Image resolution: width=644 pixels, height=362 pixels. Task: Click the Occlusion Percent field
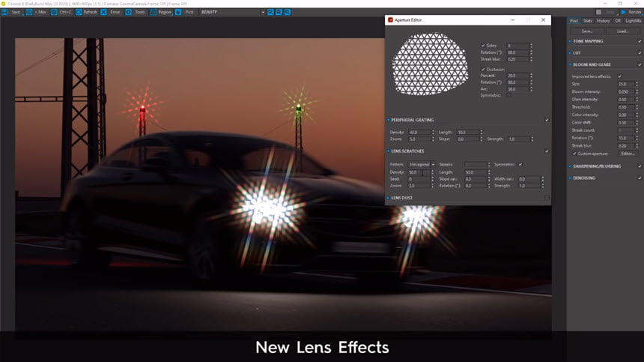[517, 76]
